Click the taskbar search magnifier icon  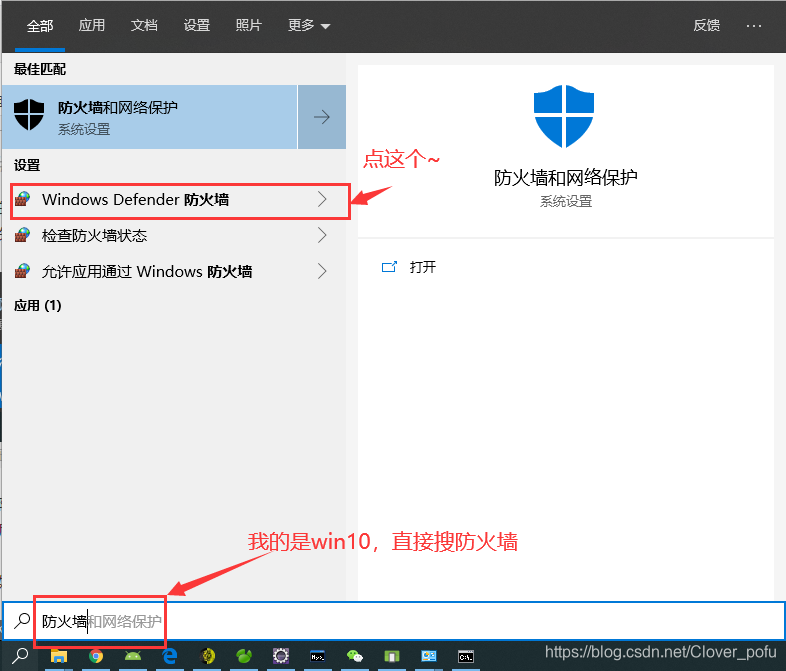coord(21,657)
